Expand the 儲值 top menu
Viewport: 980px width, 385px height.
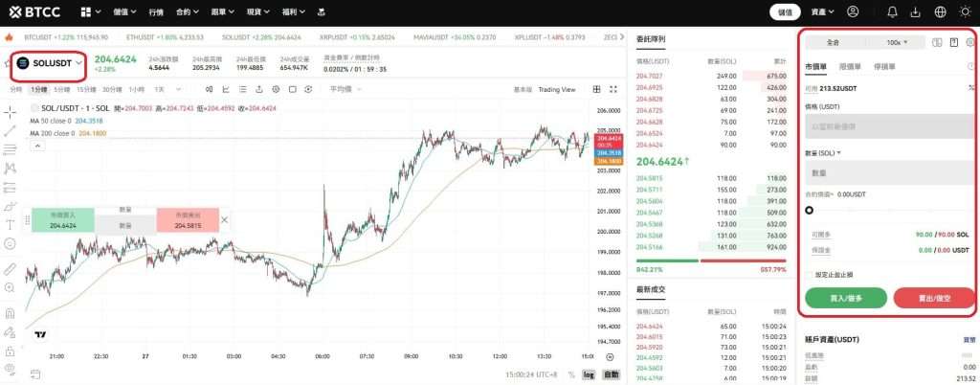click(x=123, y=11)
